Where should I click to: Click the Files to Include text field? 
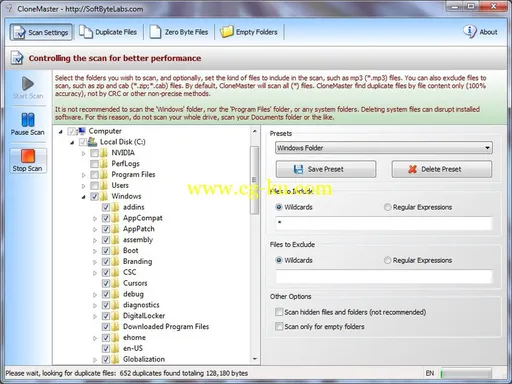click(384, 223)
